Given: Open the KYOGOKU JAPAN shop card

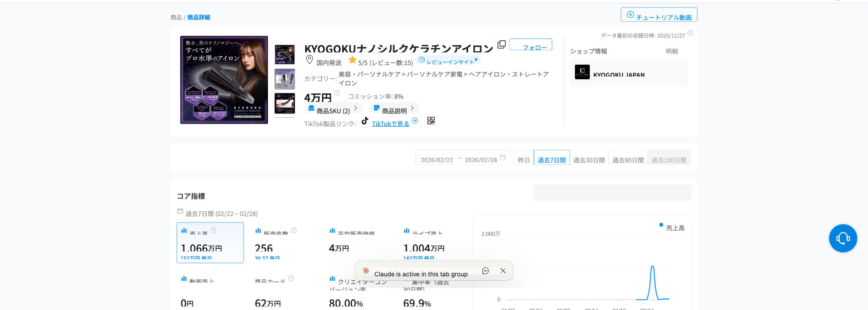Looking at the screenshot, I should [x=629, y=72].
